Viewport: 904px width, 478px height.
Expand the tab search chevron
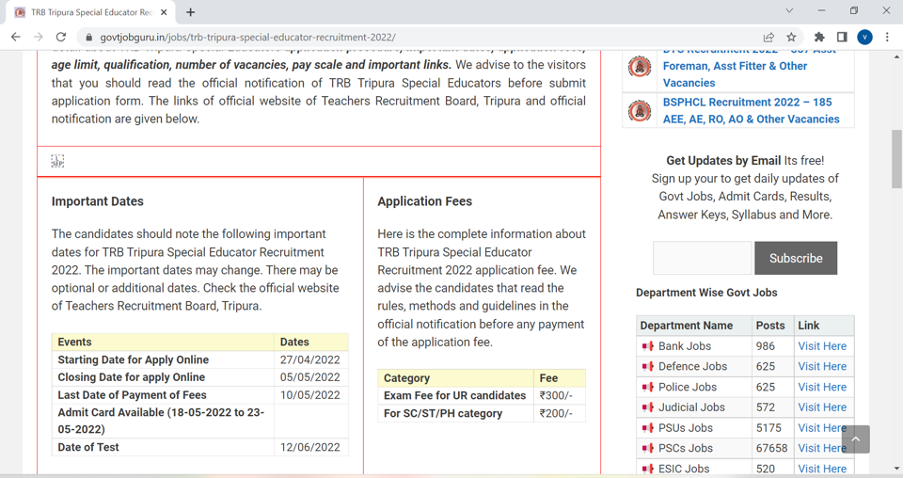[789, 11]
